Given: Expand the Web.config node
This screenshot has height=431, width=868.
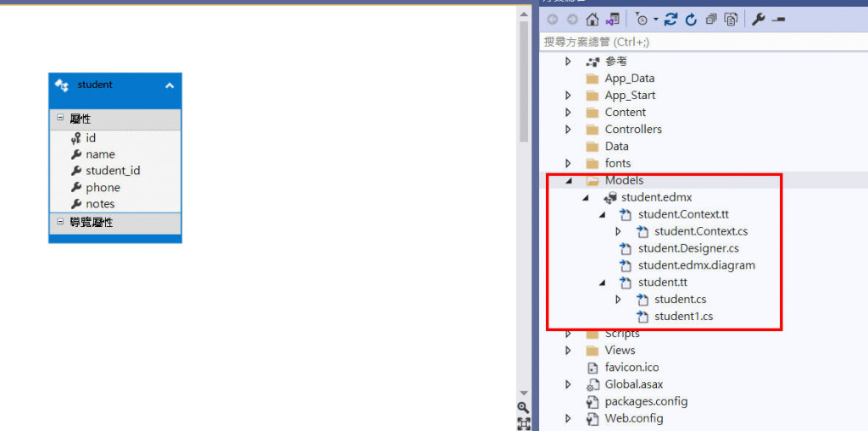Looking at the screenshot, I should click(568, 418).
